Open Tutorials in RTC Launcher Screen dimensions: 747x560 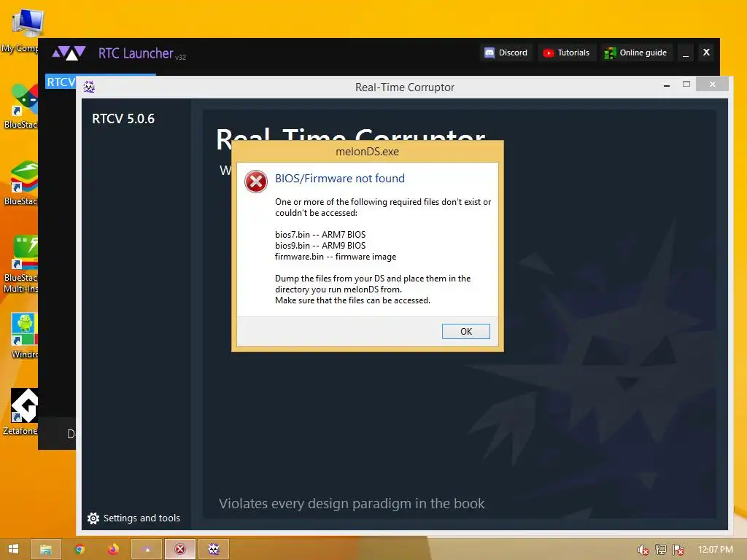pyautogui.click(x=566, y=52)
